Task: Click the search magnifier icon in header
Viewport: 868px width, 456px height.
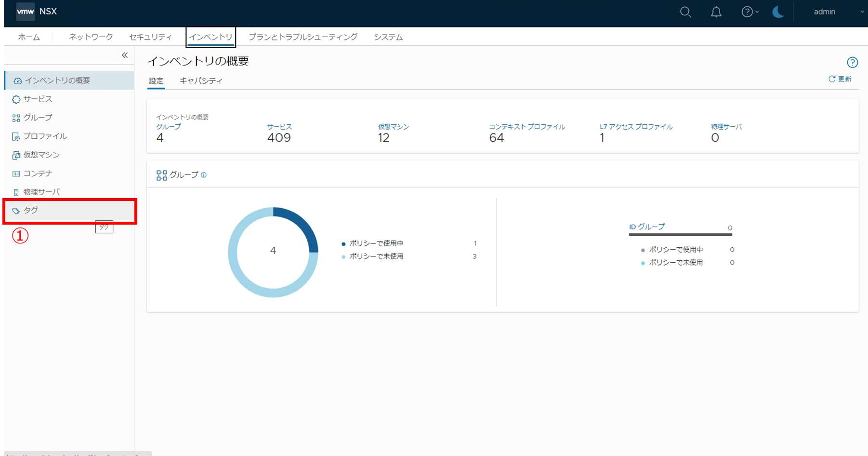Action: click(x=685, y=13)
